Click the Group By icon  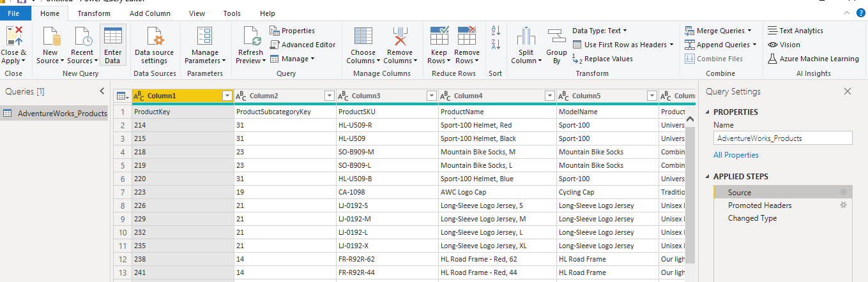click(556, 36)
